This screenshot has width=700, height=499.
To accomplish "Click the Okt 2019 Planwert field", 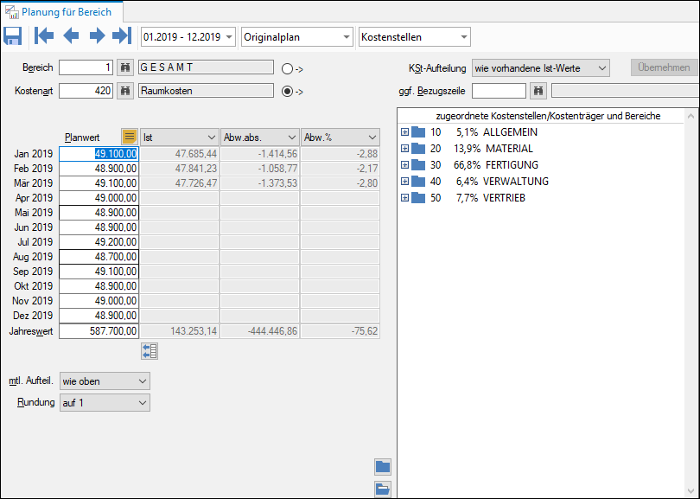I will [99, 286].
